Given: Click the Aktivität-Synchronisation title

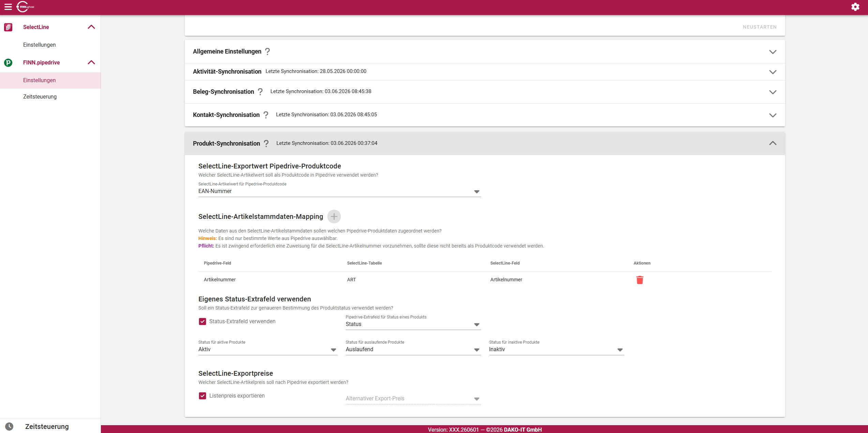Looking at the screenshot, I should 227,72.
